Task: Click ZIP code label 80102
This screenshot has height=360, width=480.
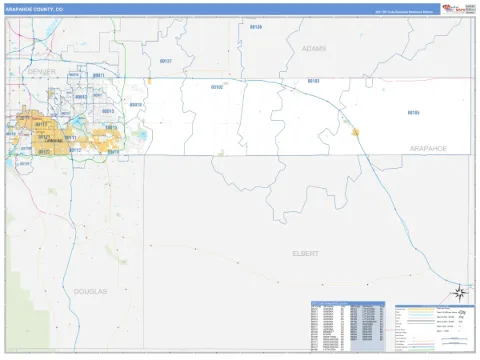Action: (217, 87)
